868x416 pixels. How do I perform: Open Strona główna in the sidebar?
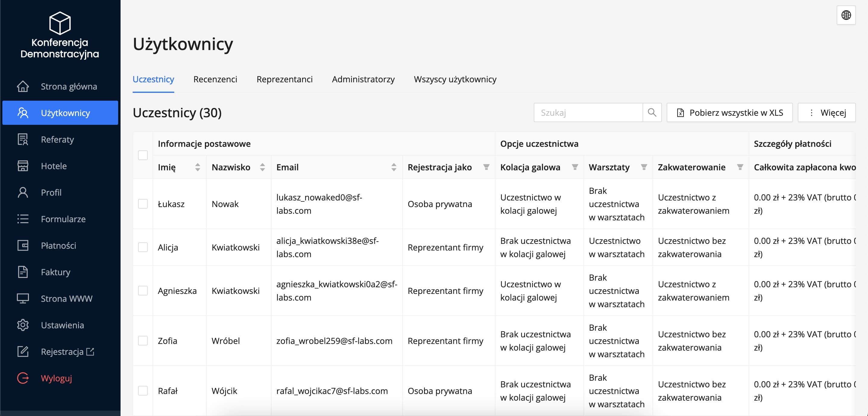pos(60,86)
